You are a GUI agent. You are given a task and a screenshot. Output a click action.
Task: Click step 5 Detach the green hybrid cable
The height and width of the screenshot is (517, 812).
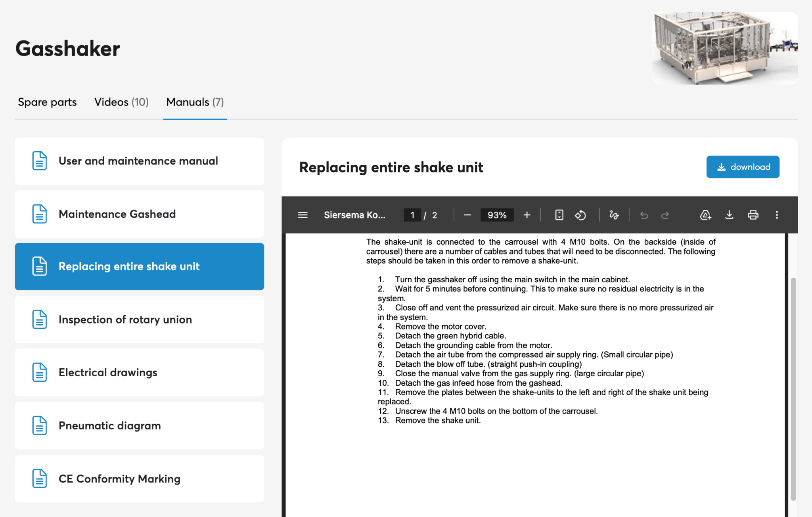[442, 336]
